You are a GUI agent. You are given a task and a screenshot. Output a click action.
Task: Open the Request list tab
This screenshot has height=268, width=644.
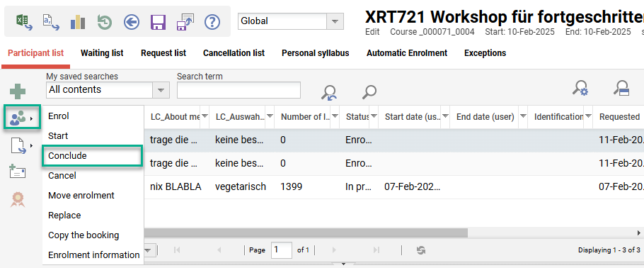(163, 53)
